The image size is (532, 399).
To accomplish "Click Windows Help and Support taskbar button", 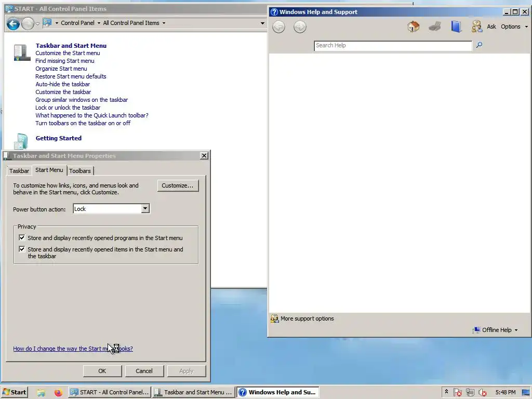I will pos(278,392).
